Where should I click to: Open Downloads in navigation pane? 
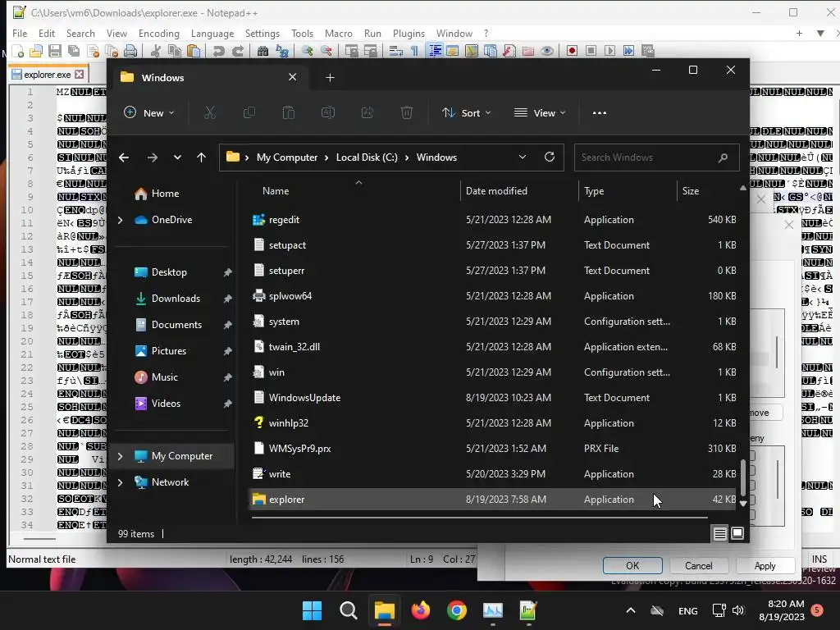176,299
